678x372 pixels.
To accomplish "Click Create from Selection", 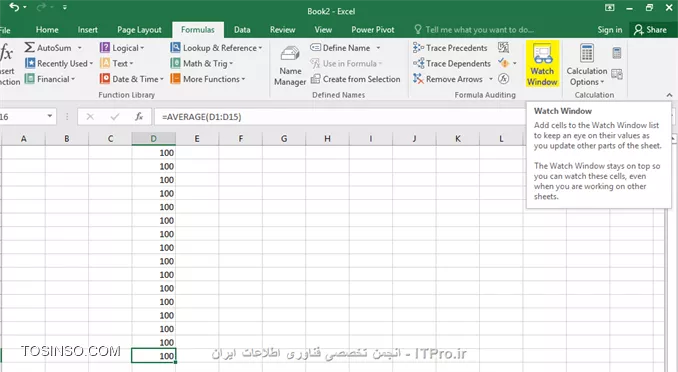I will (x=355, y=79).
